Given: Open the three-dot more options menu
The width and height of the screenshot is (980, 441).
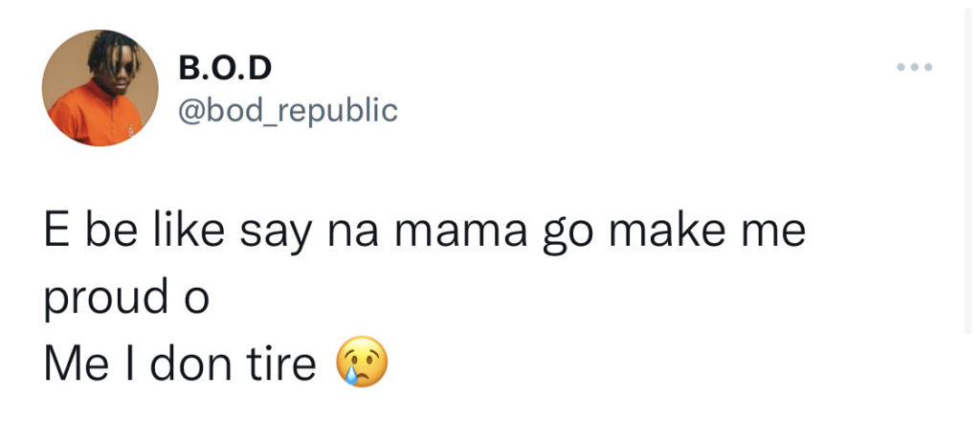Looking at the screenshot, I should click(x=914, y=68).
